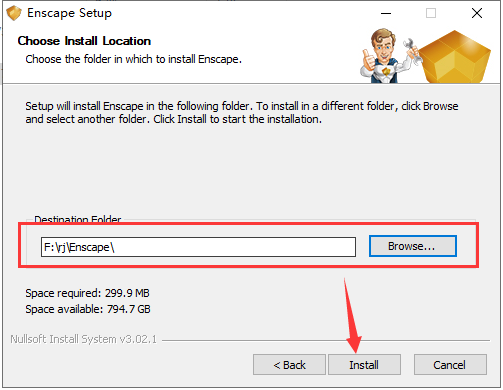Image resolution: width=503 pixels, height=390 pixels.
Task: Open the Browse folder dialog
Action: tap(413, 246)
